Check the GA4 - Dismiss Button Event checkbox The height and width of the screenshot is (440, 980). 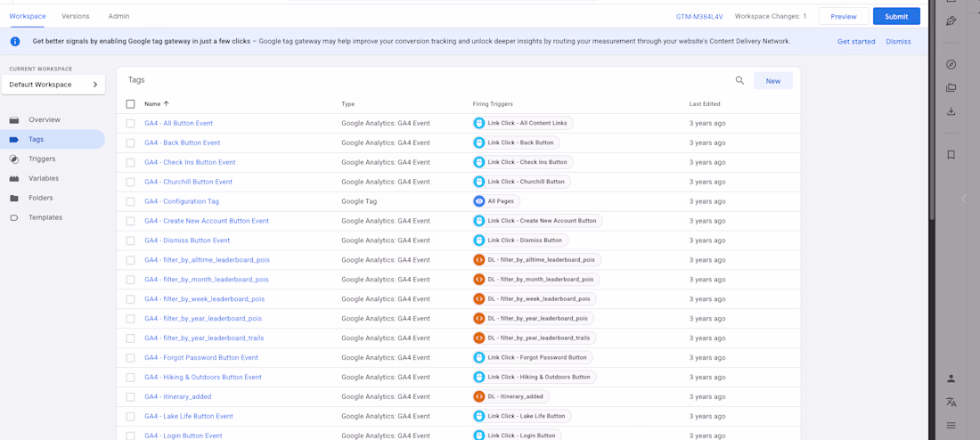pos(130,240)
